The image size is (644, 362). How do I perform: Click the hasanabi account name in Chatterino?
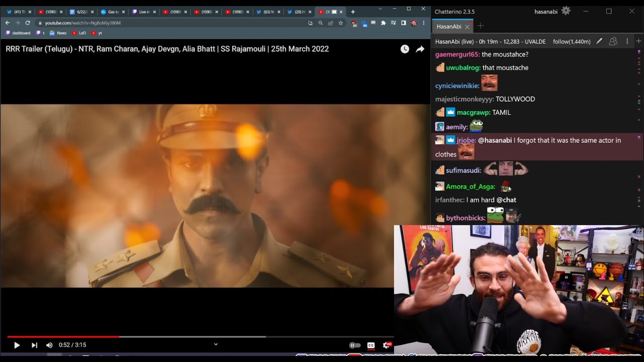(546, 11)
